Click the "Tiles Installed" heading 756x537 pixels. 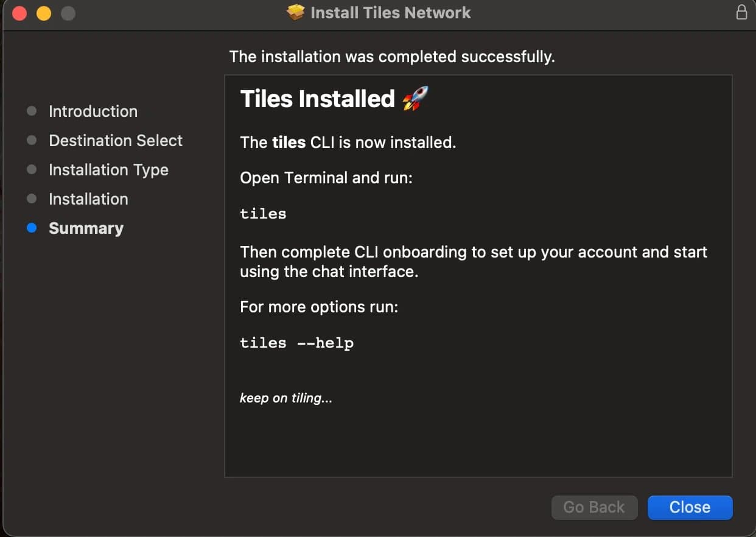click(318, 99)
